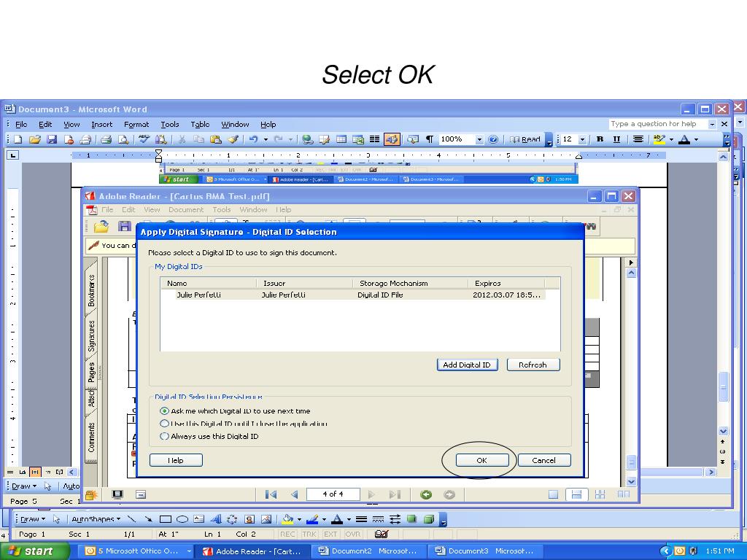Click the 3-D Style green cube icon
This screenshot has height=560, width=747.
tap(429, 519)
